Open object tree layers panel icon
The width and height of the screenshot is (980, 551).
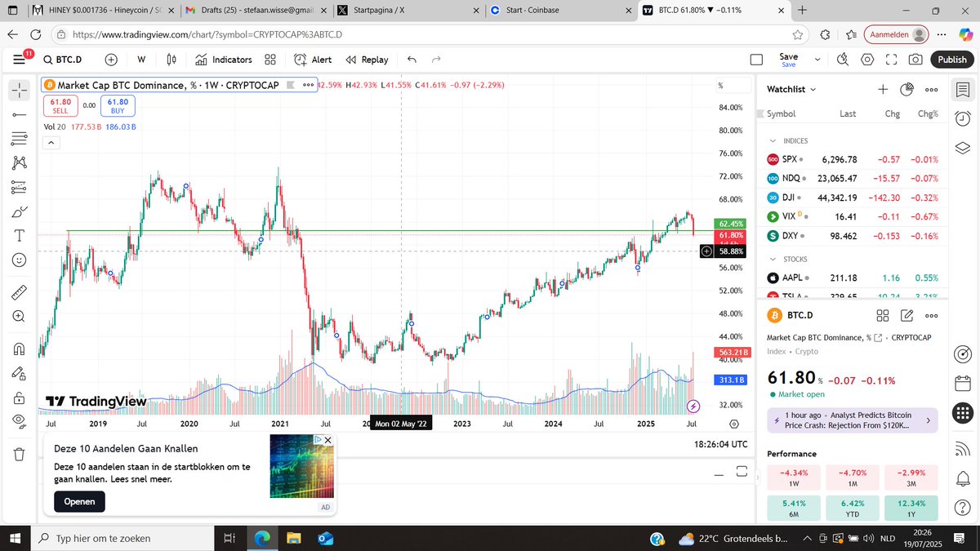[963, 147]
